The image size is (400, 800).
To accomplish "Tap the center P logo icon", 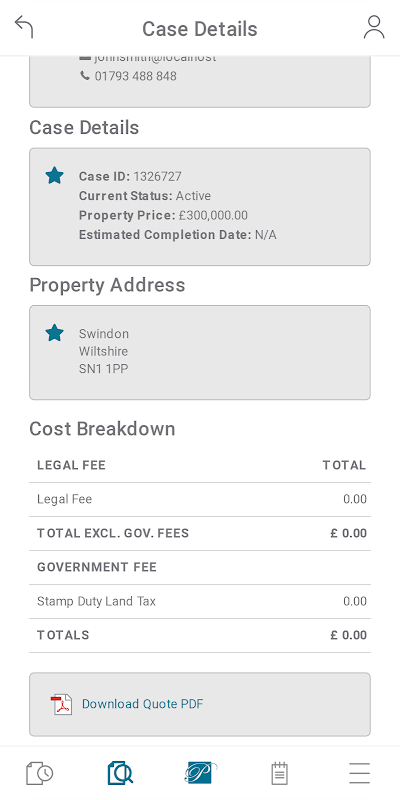I will click(x=200, y=773).
